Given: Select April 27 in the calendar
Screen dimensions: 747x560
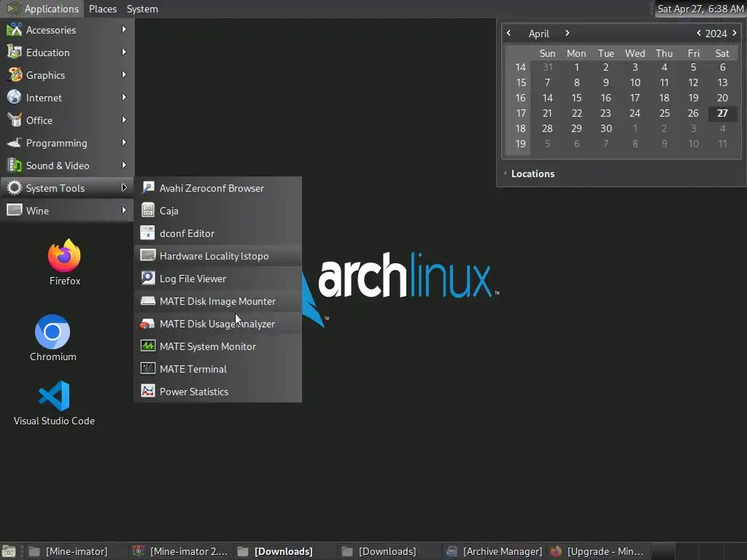Looking at the screenshot, I should pos(722,113).
